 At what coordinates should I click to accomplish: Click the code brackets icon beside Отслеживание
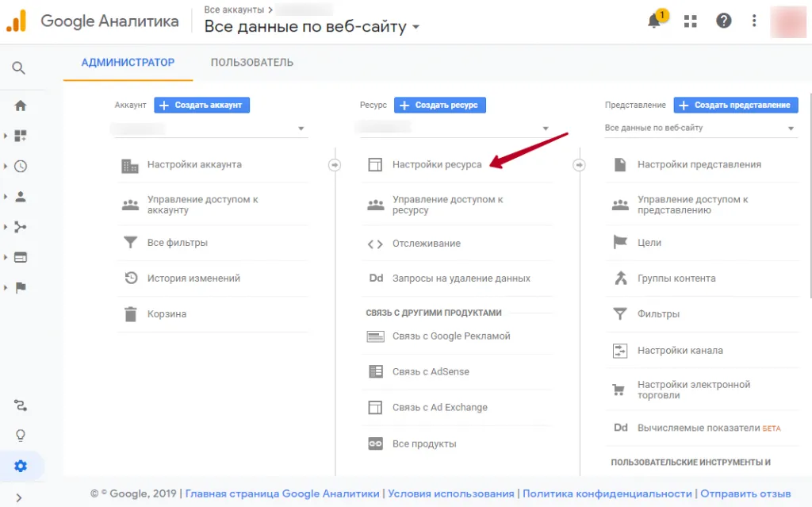375,244
